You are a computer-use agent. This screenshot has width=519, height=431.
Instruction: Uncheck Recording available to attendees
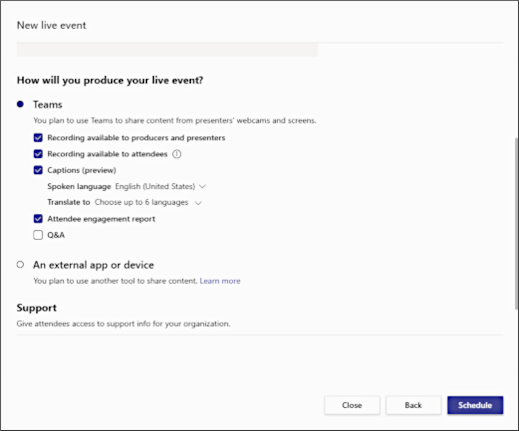[x=38, y=154]
